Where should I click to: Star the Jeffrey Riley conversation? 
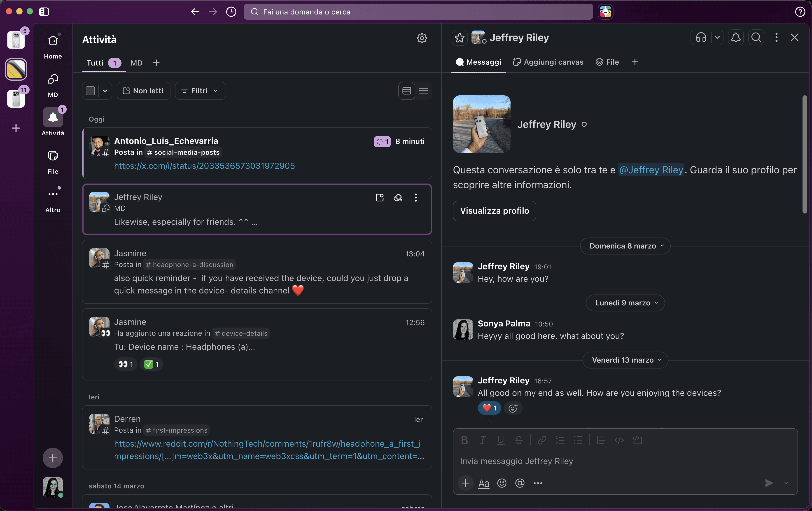[460, 38]
